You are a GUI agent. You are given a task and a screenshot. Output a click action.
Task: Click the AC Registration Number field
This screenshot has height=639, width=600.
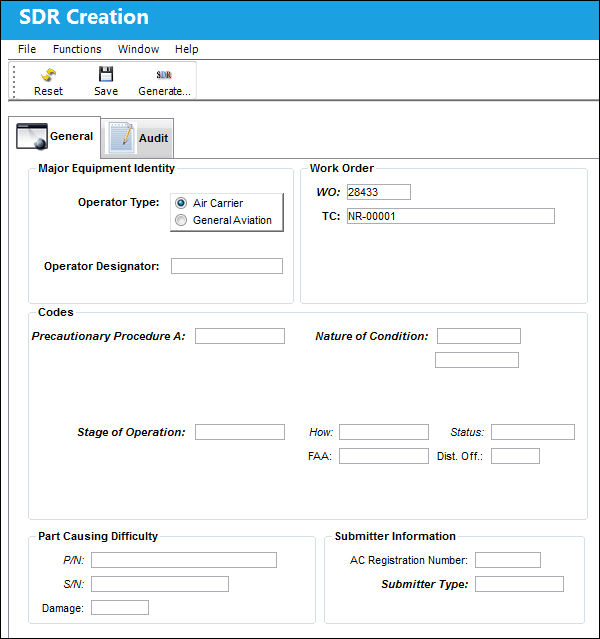tap(508, 560)
